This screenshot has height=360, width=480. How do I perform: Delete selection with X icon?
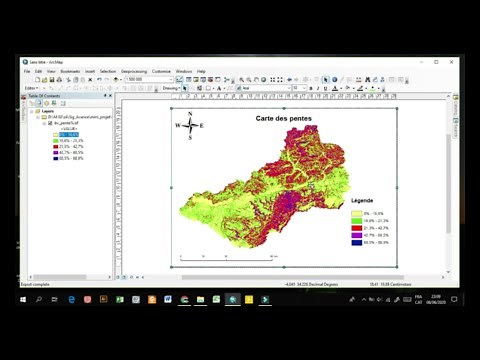[x=90, y=80]
